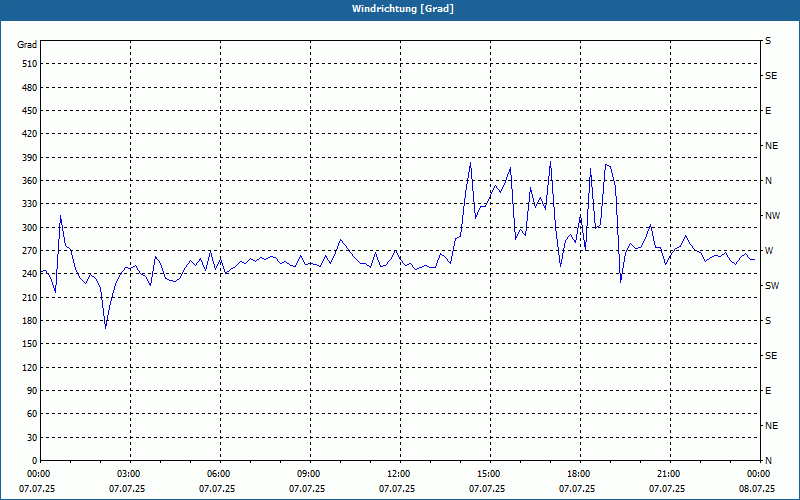Image resolution: width=800 pixels, height=500 pixels.
Task: Click the 60 y-axis value
Action: click(32, 414)
